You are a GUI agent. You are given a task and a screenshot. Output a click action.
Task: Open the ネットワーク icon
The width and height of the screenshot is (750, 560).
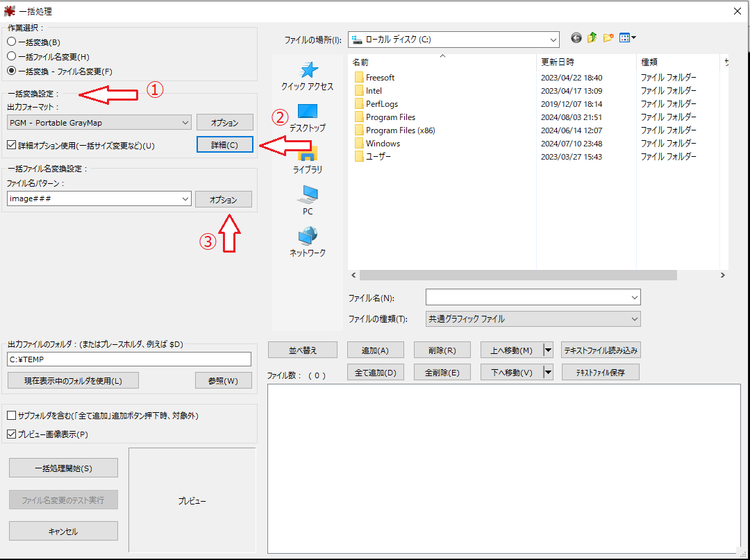pos(308,237)
